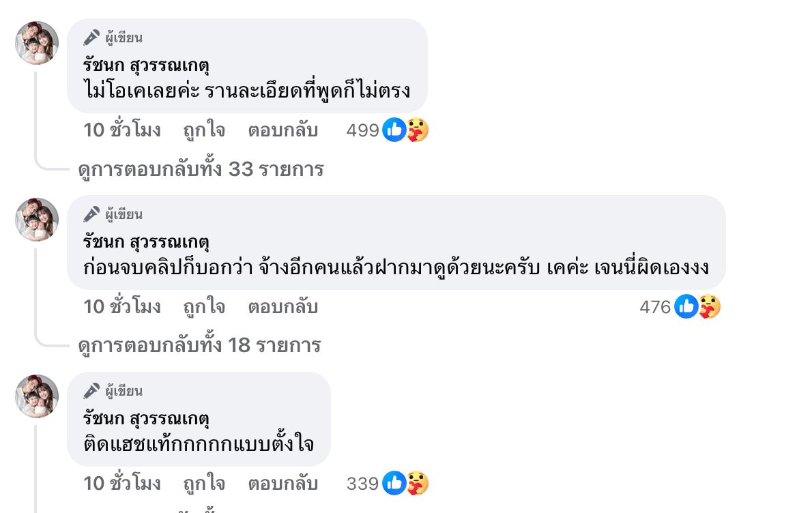Like the first comment using ถูกใจ
This screenshot has height=513, width=812.
(x=203, y=130)
